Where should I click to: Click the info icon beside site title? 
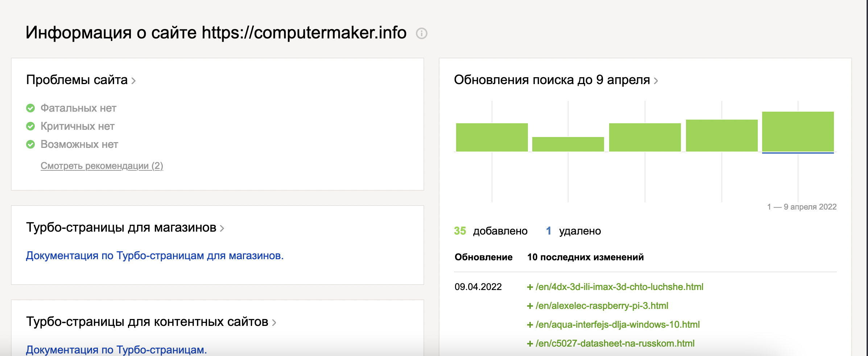421,33
